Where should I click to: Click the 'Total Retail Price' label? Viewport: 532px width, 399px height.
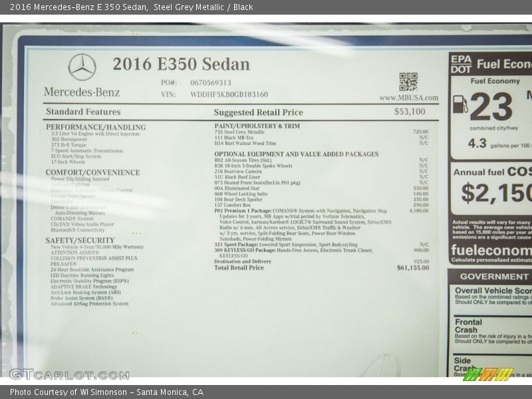pyautogui.click(x=239, y=268)
